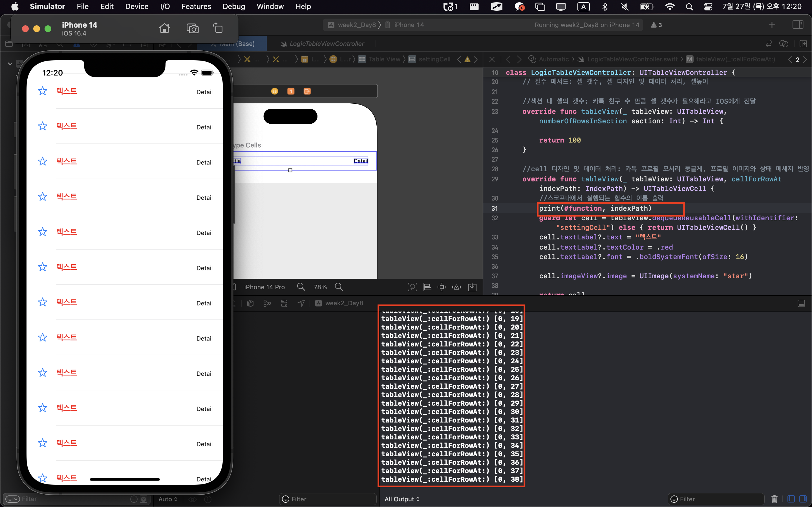Take a simulator screenshot with camera icon
Image resolution: width=812 pixels, height=507 pixels.
192,28
